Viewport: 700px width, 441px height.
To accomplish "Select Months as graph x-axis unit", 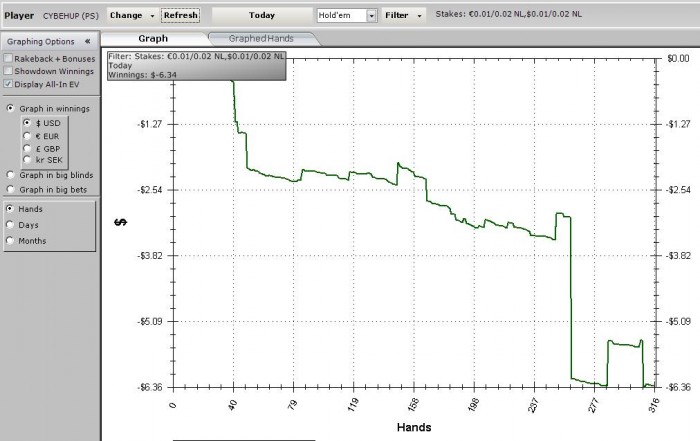I will [10, 241].
